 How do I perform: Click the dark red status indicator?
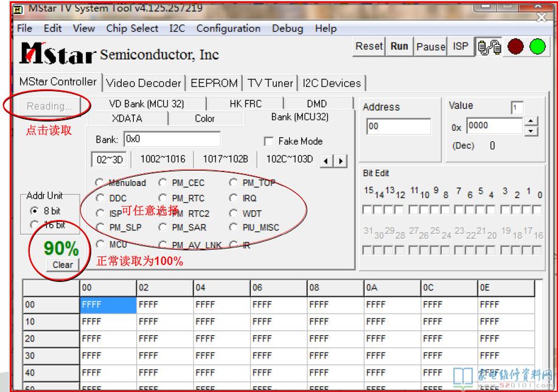point(515,47)
